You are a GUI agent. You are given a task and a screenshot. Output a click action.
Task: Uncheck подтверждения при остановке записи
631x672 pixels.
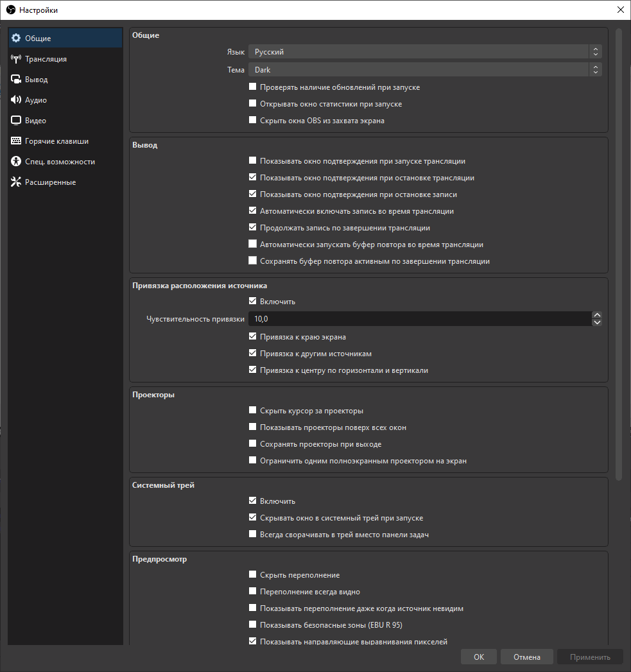pyautogui.click(x=252, y=194)
